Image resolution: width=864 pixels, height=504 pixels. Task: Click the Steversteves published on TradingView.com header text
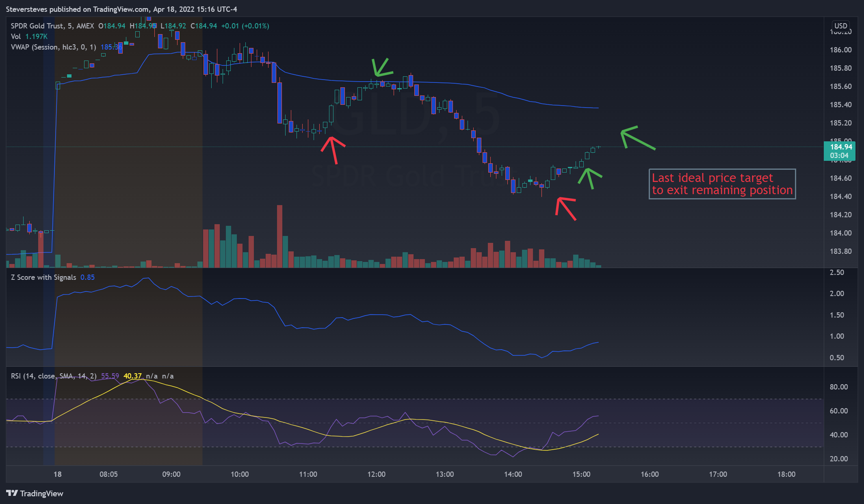121,9
